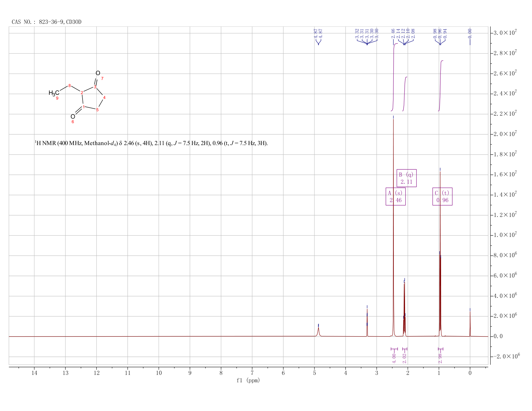Viewport: 532px width, 411px height.
Task: Click the 0.98 peak label at top
Action: [435, 34]
